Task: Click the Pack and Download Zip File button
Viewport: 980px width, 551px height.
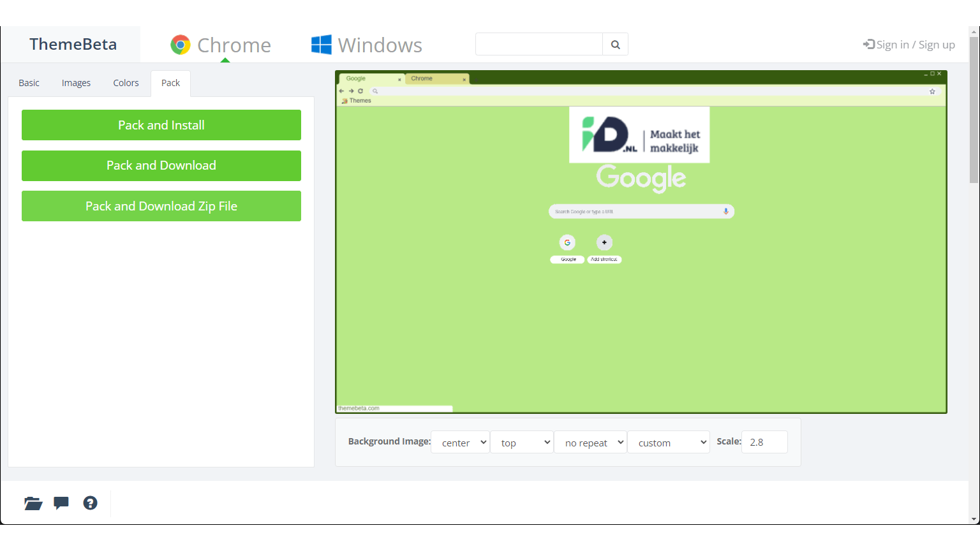Action: [161, 206]
